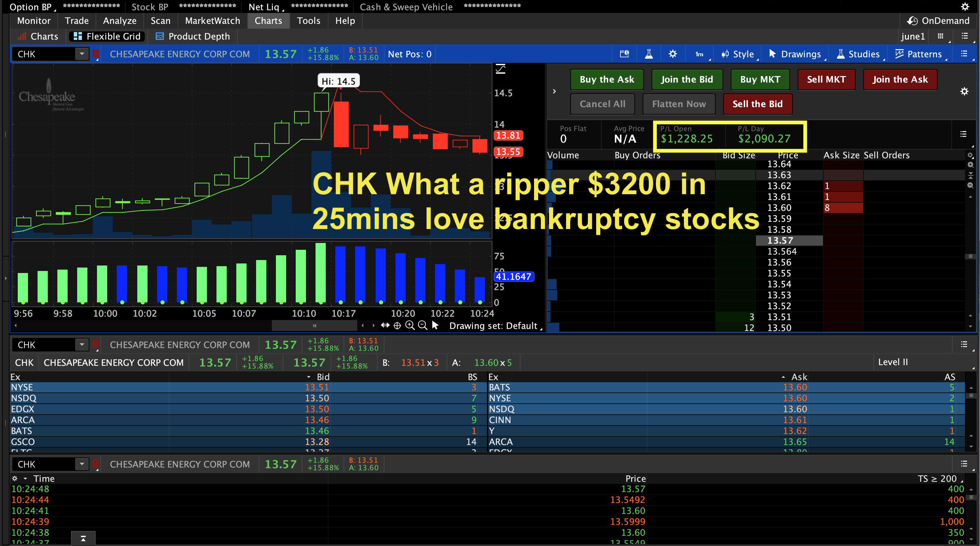
Task: Toggle the Flexible Grid view
Action: click(108, 37)
